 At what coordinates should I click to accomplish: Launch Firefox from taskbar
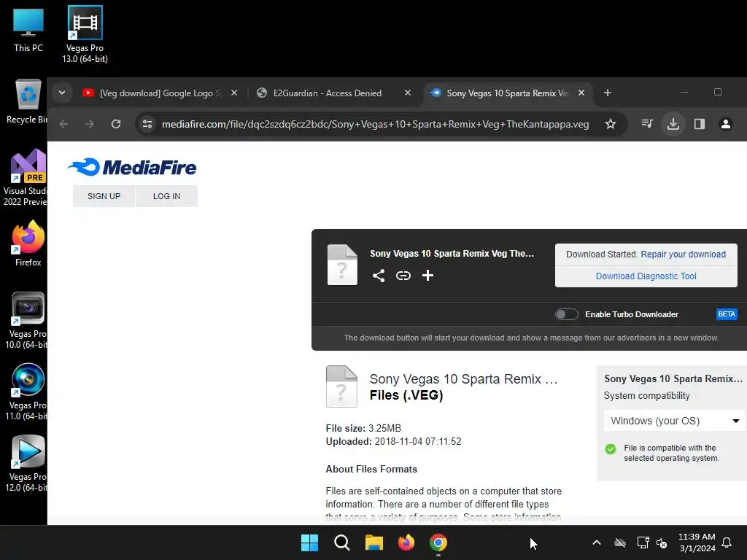click(406, 542)
